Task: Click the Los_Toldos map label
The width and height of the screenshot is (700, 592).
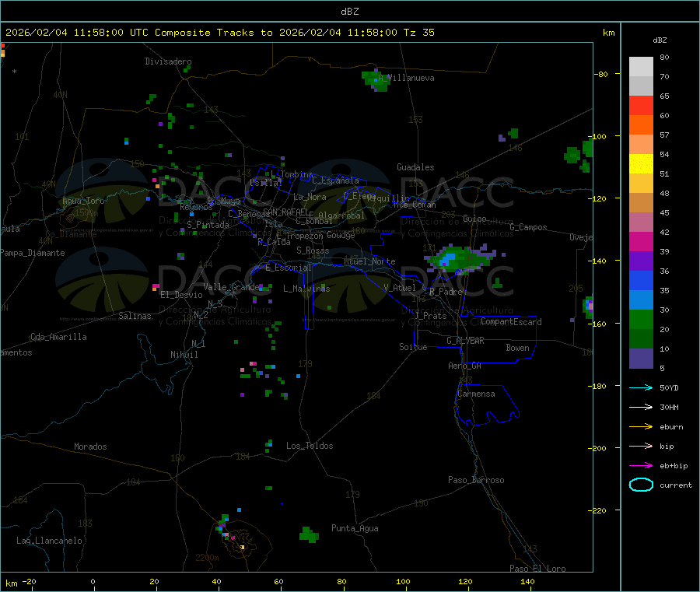Action: pyautogui.click(x=310, y=446)
